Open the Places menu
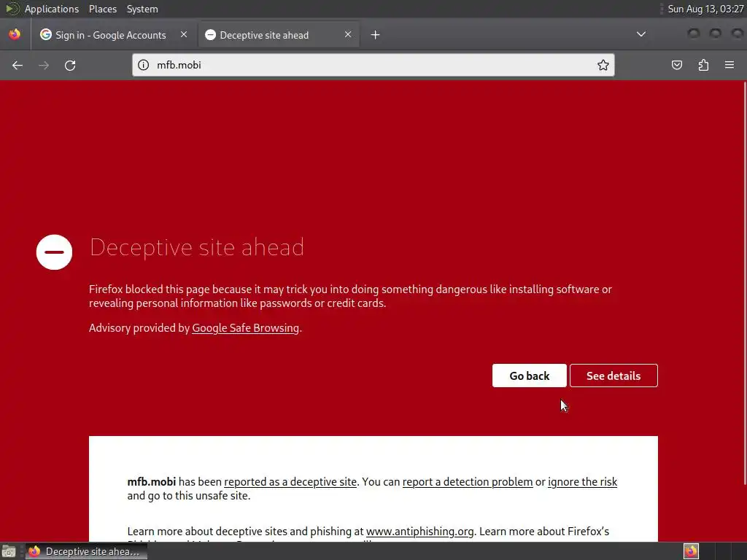Viewport: 747px width, 560px height. click(x=103, y=9)
